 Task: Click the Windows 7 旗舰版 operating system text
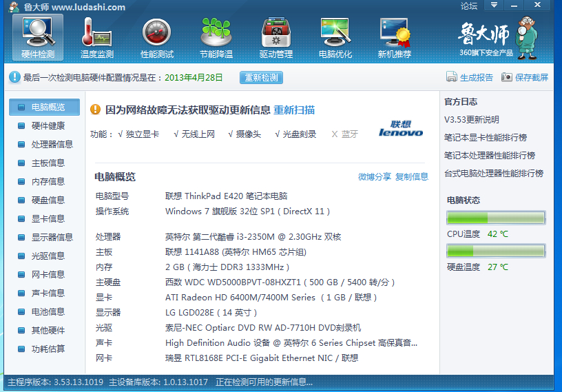point(247,212)
